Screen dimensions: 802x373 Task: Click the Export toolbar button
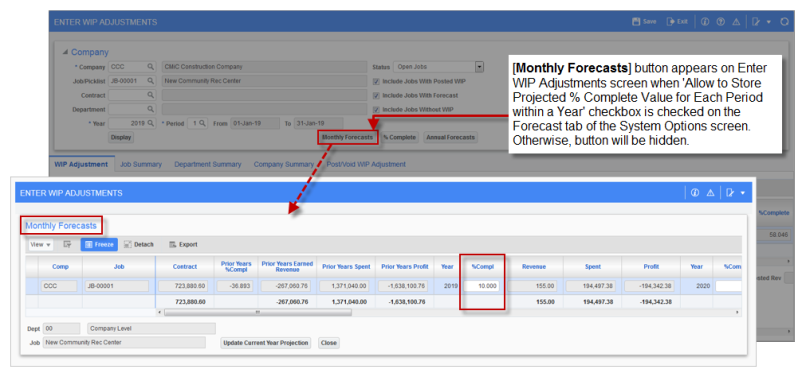pyautogui.click(x=183, y=245)
